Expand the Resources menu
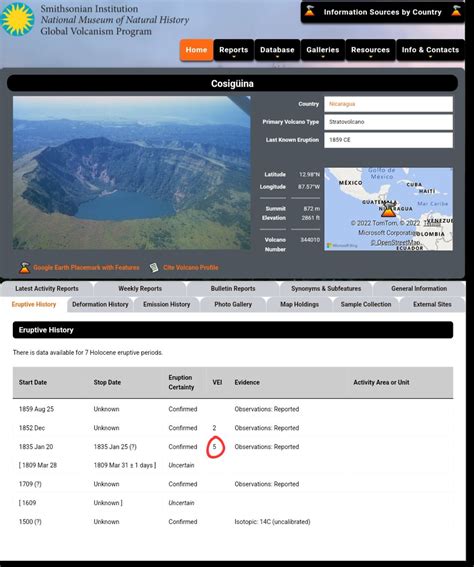The height and width of the screenshot is (567, 474). [370, 50]
